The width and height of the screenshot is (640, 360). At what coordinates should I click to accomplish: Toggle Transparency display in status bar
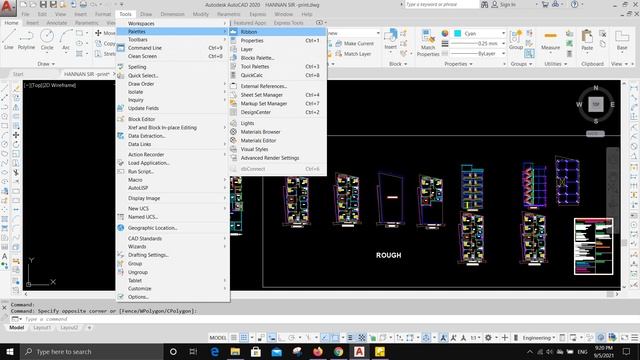pyautogui.click(x=362, y=338)
